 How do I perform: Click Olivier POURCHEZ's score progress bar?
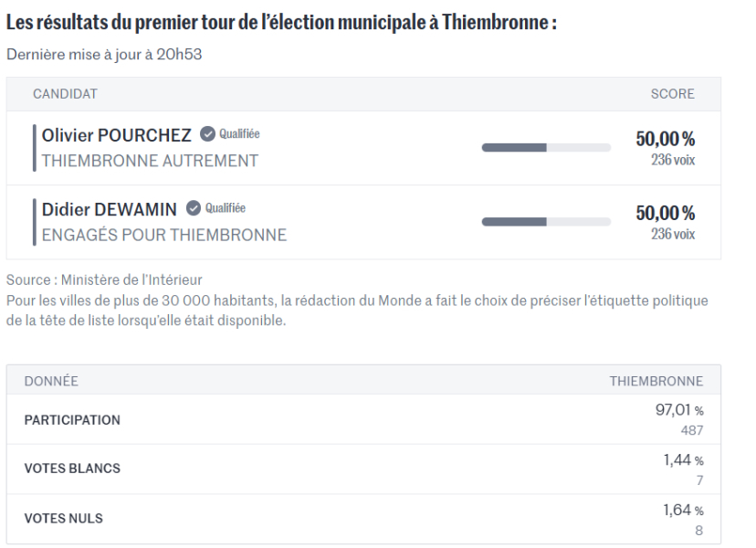(545, 146)
